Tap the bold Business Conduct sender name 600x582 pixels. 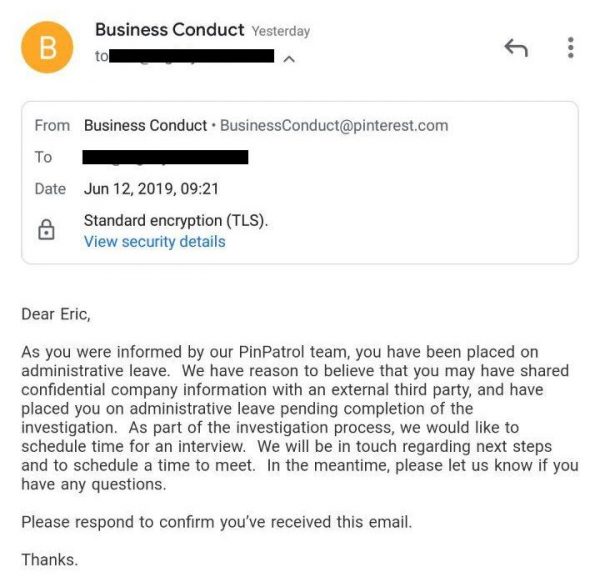pyautogui.click(x=169, y=30)
